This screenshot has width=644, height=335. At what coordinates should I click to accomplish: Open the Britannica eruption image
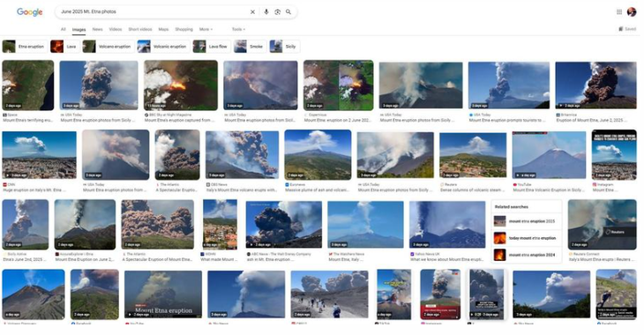[x=596, y=86]
